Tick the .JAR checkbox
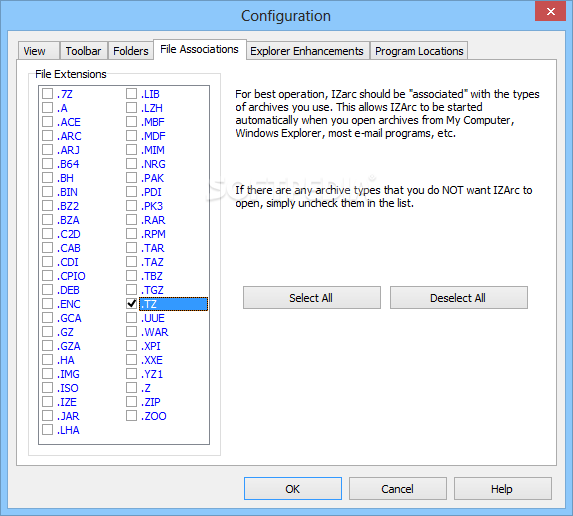The image size is (573, 516). click(48, 416)
